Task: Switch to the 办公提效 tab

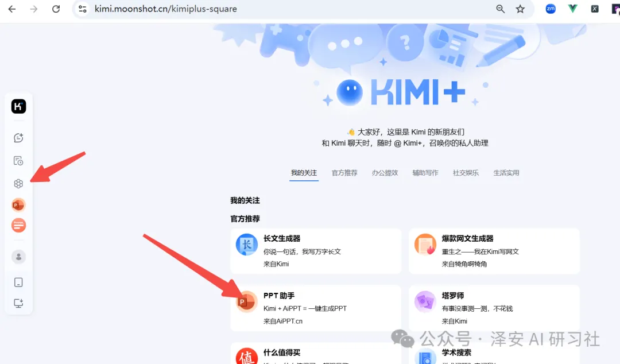Action: pyautogui.click(x=385, y=173)
